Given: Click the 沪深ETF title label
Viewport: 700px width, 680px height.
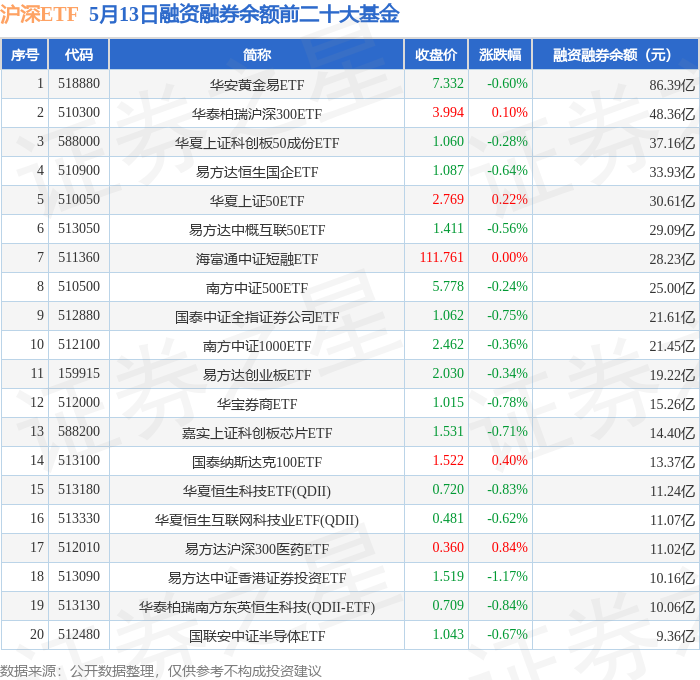Looking at the screenshot, I should point(39,15).
